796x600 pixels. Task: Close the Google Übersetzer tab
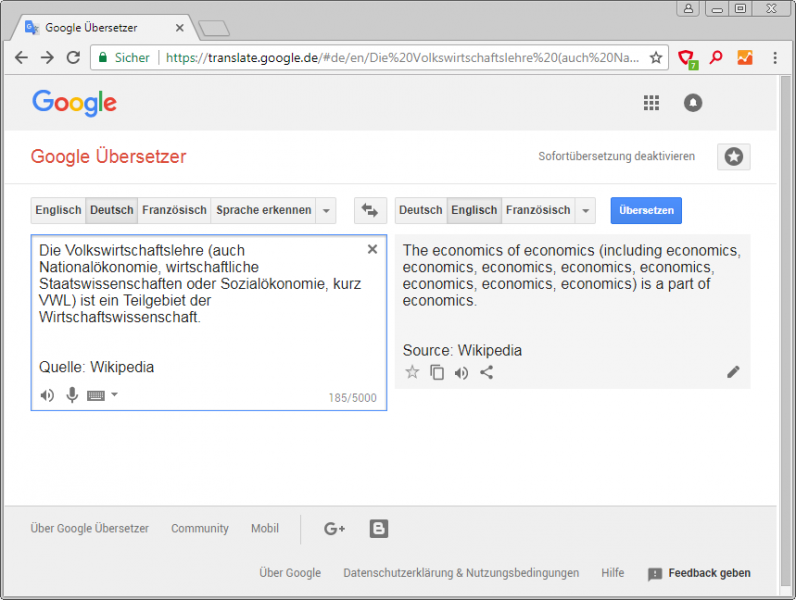coord(180,28)
